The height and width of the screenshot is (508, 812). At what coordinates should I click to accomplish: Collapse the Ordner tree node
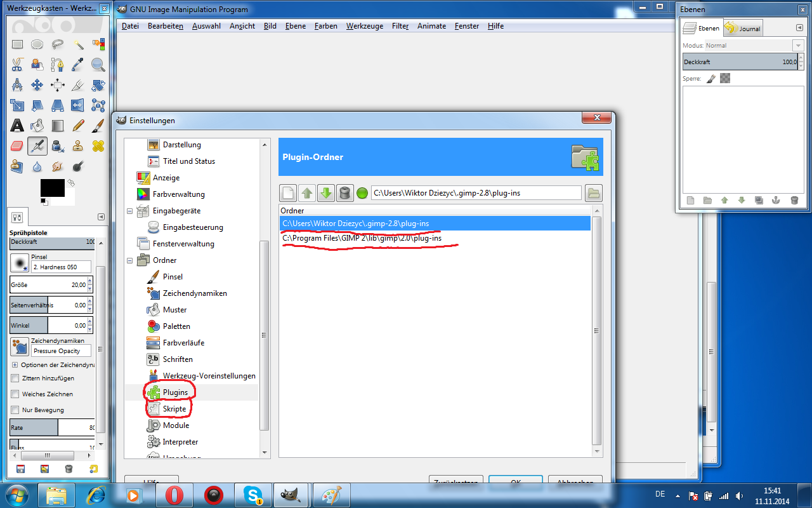pyautogui.click(x=130, y=260)
